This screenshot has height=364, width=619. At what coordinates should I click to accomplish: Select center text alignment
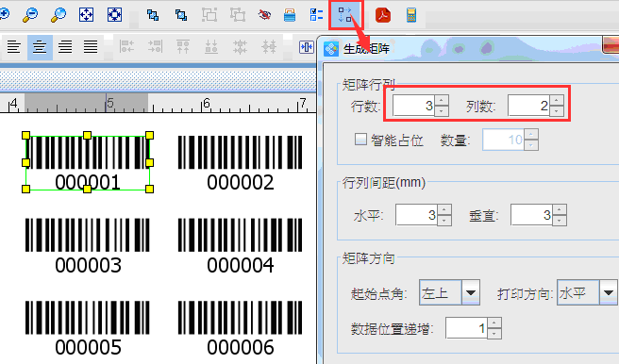[x=40, y=47]
